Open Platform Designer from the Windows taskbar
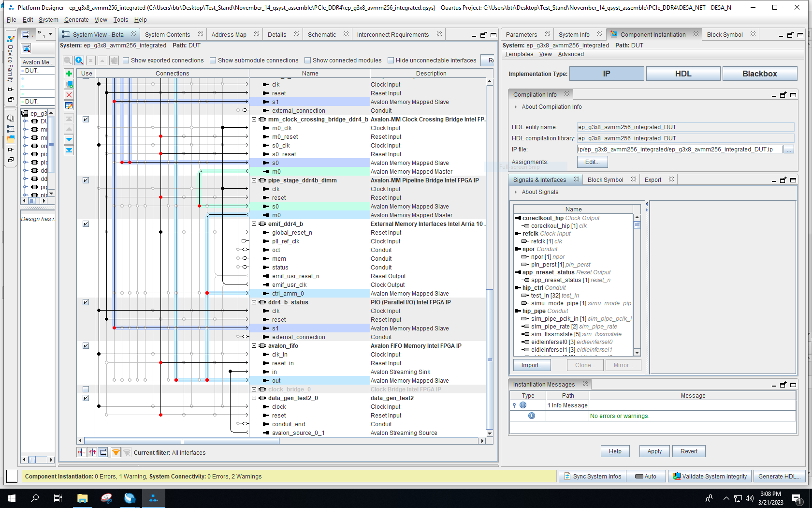812x508 pixels. pyautogui.click(x=153, y=498)
